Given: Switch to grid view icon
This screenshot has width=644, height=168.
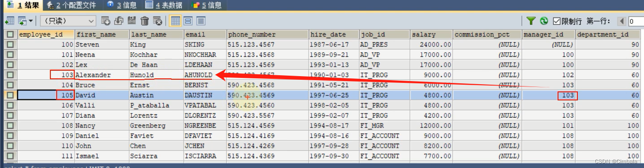Looking at the screenshot, I should [x=176, y=21].
